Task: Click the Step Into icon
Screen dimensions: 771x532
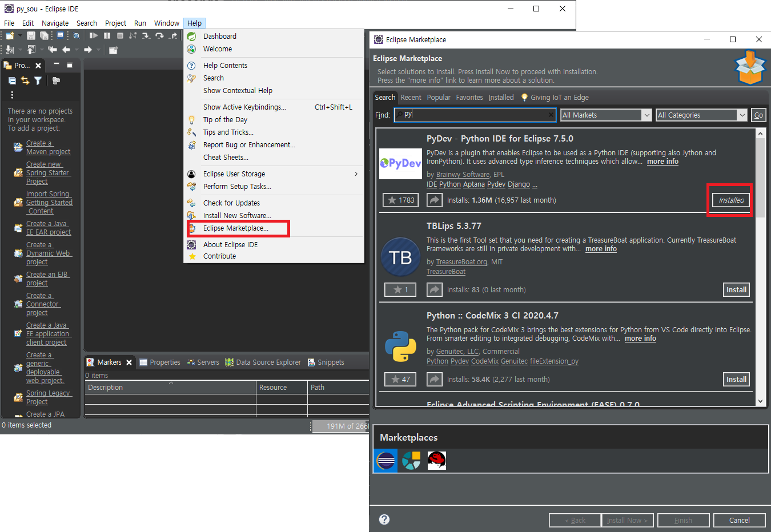Action: coord(146,35)
